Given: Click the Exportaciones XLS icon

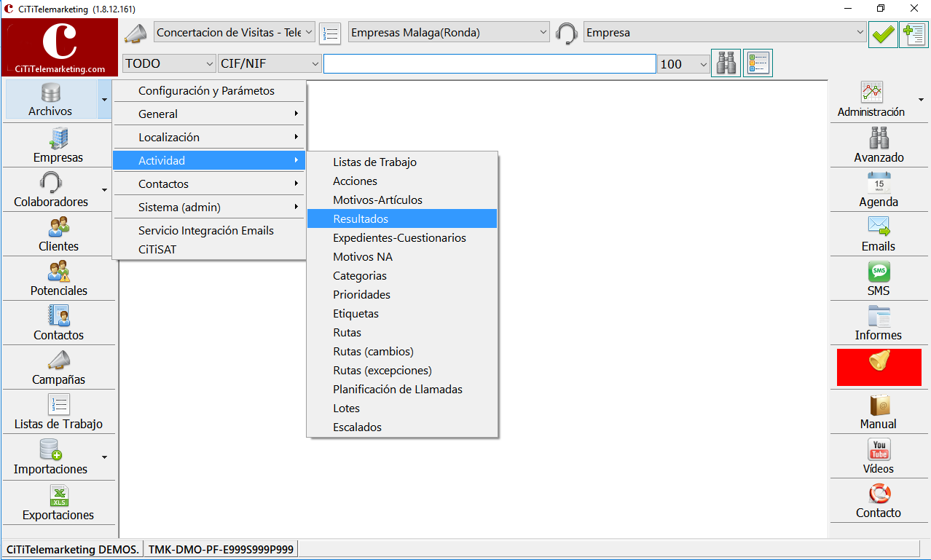Looking at the screenshot, I should click(x=58, y=495).
